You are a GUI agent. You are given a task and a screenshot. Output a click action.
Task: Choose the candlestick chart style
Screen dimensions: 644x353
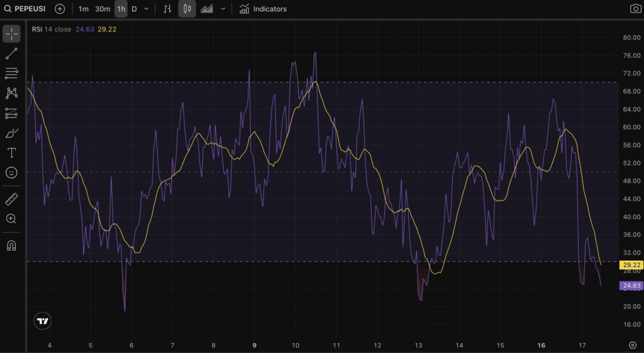tap(187, 9)
